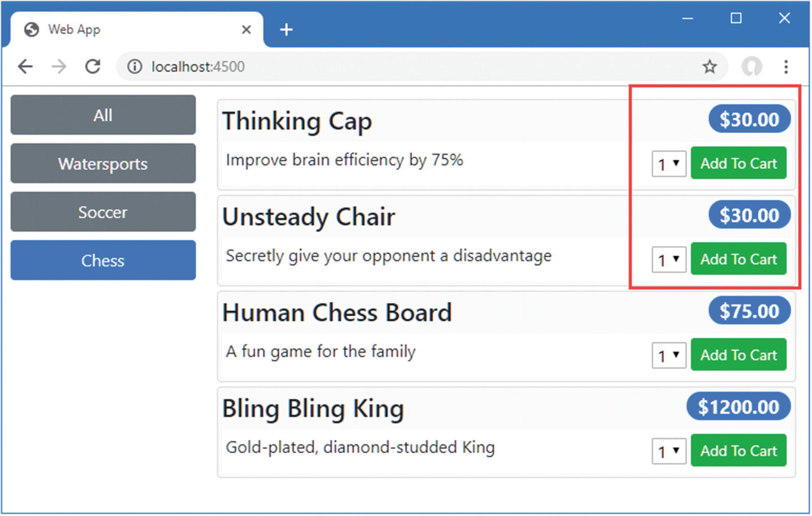Select the Chess category
Screen dimensions: 812x516
103,260
